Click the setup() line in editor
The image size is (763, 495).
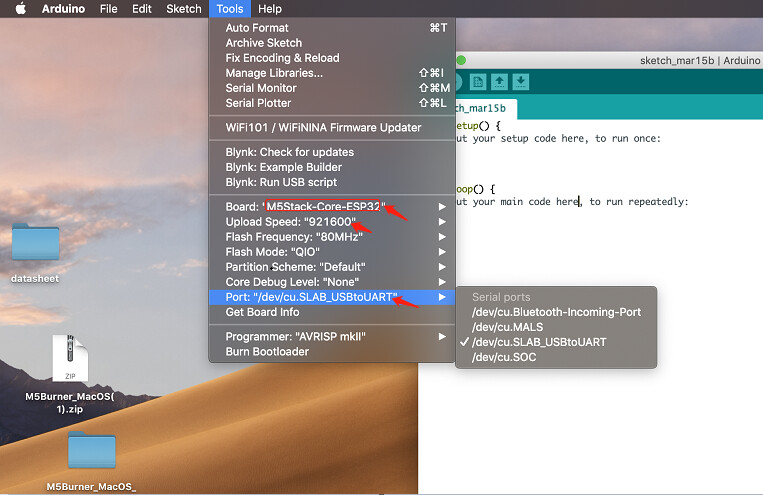click(x=478, y=126)
